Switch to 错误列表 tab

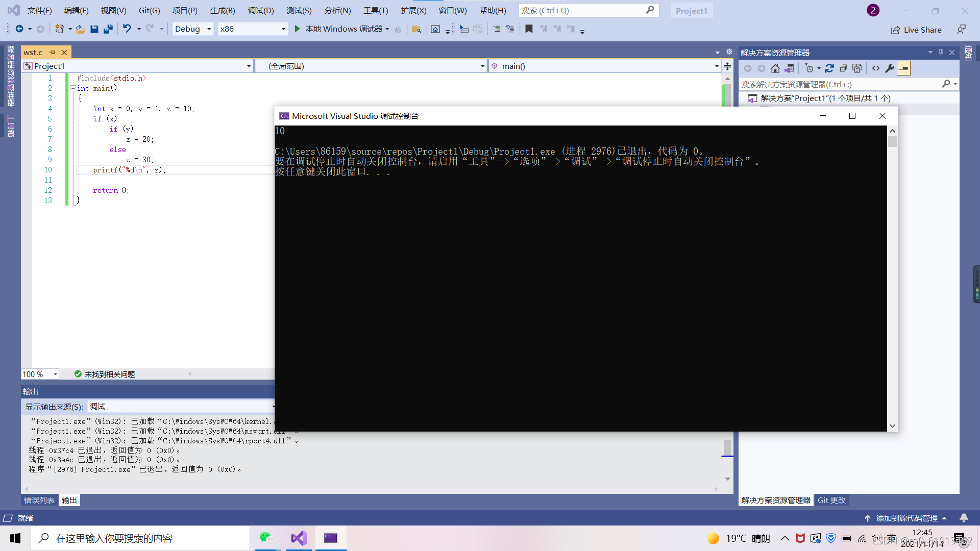coord(38,499)
